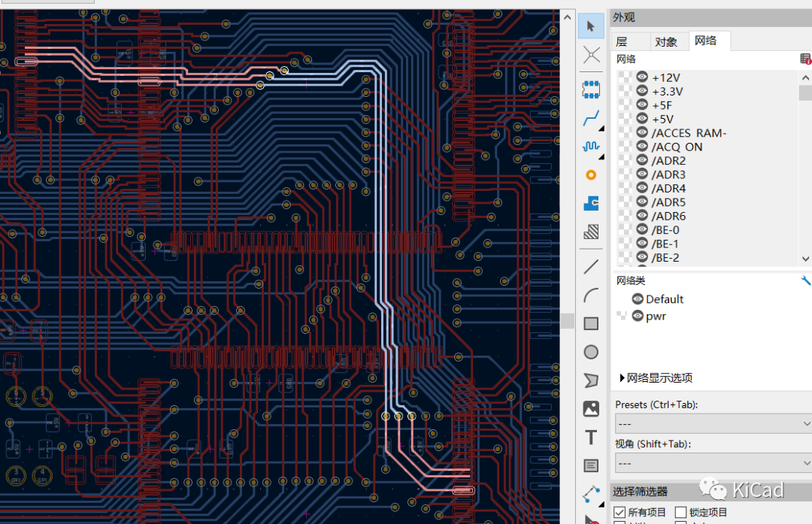Image resolution: width=812 pixels, height=524 pixels.
Task: Choose the add image tool
Action: (x=591, y=409)
